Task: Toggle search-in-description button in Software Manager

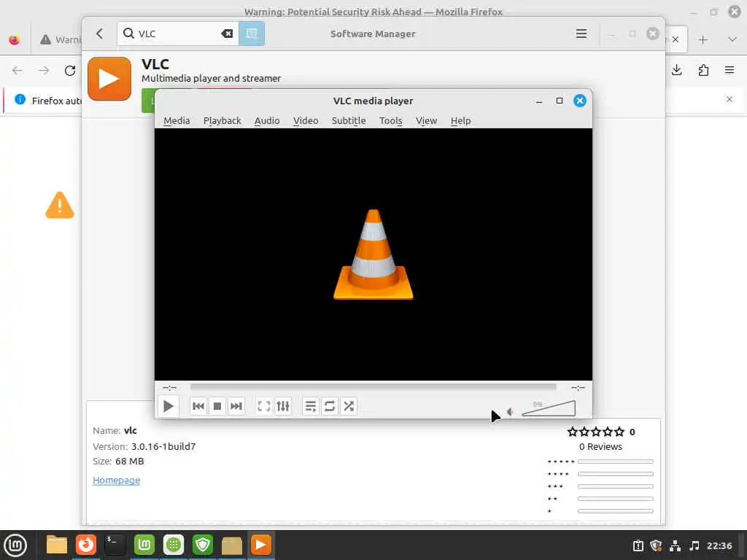Action: [x=252, y=34]
